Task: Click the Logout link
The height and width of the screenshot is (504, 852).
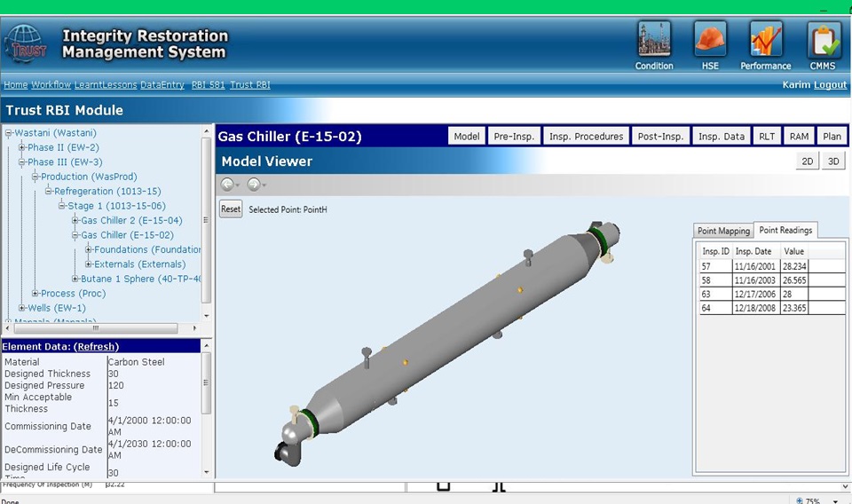Action: (830, 85)
